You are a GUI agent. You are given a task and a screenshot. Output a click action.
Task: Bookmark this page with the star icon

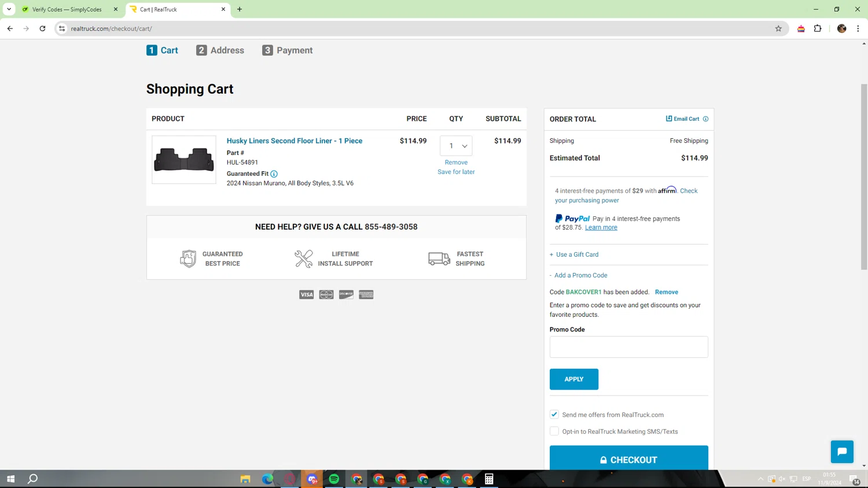(778, 28)
